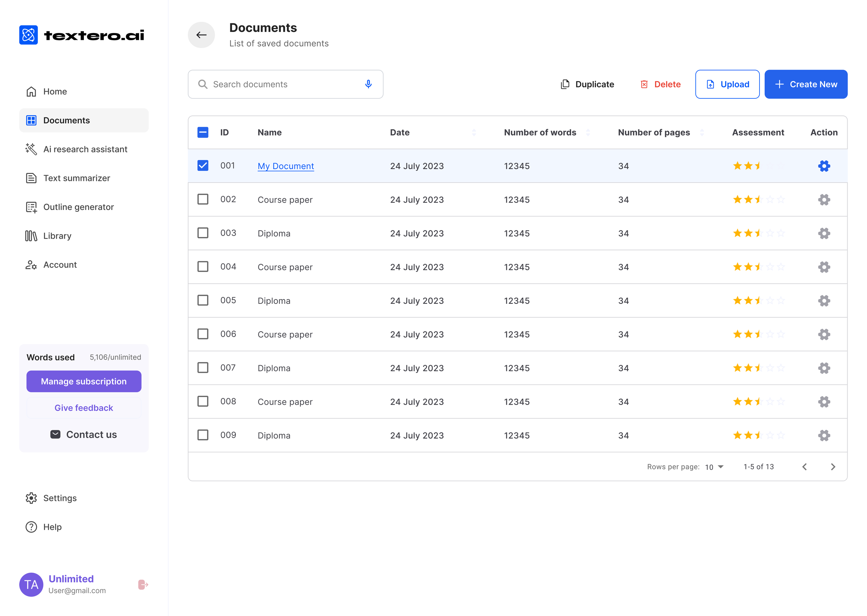Image resolution: width=867 pixels, height=616 pixels.
Task: Go to the previous page of results
Action: pyautogui.click(x=804, y=467)
